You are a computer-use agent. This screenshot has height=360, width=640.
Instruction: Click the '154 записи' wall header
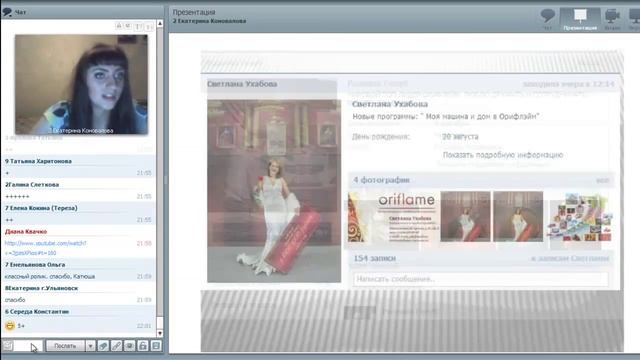click(x=374, y=258)
